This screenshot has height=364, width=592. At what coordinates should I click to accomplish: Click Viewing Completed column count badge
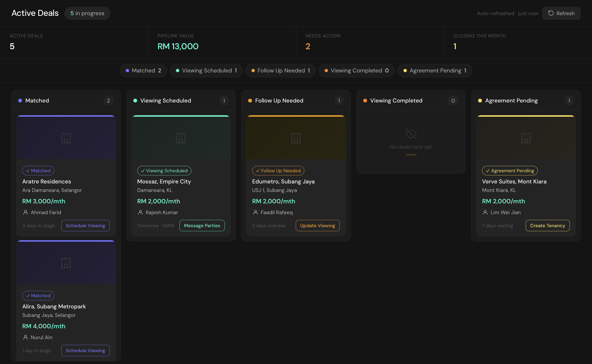point(453,101)
